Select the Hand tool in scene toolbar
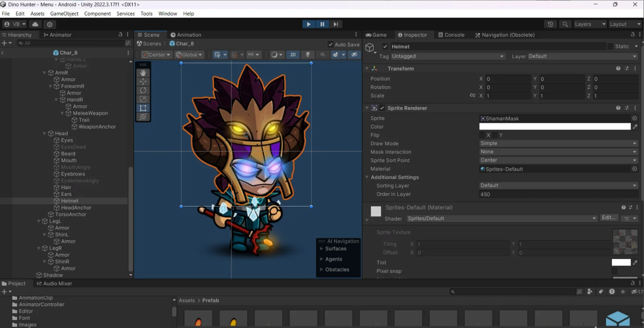This screenshot has height=328, width=644. pos(143,73)
